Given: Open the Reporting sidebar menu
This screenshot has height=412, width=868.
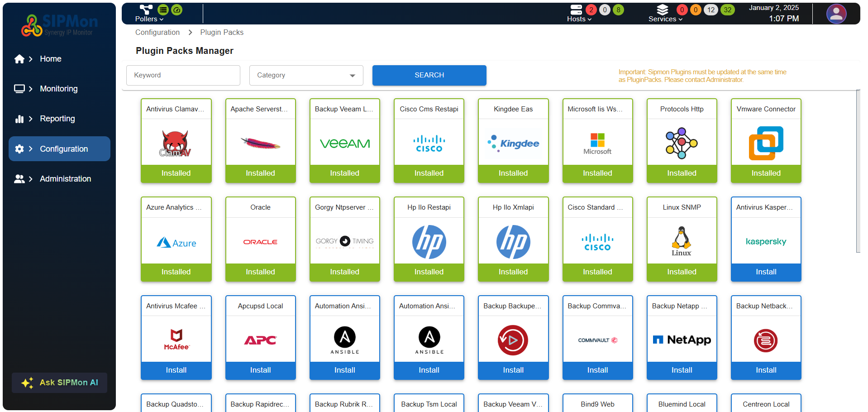Looking at the screenshot, I should [x=57, y=119].
